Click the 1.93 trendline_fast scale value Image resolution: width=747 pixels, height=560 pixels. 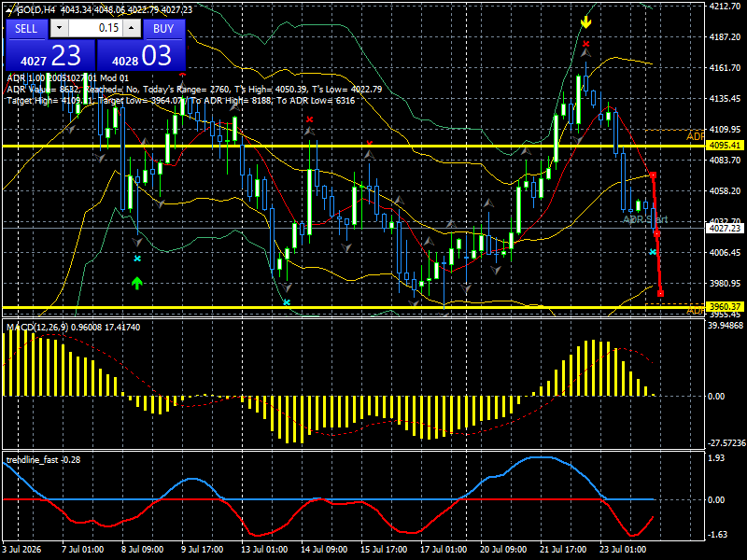717,457
